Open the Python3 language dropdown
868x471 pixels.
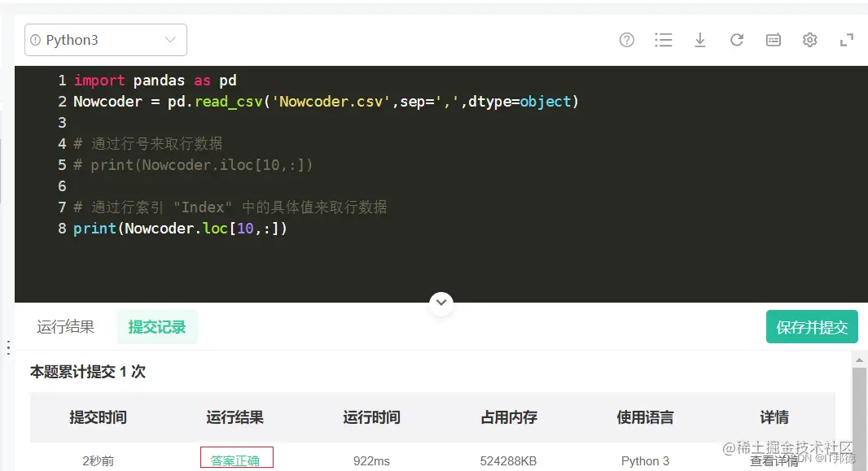[x=106, y=40]
